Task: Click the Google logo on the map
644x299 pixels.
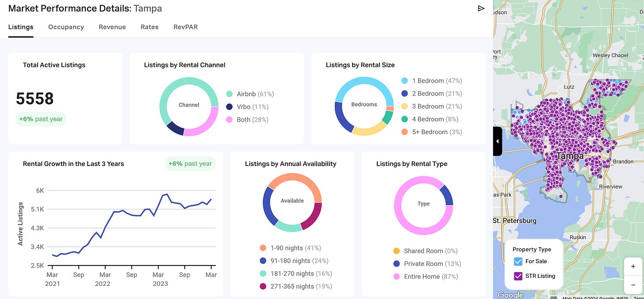Action: [510, 295]
